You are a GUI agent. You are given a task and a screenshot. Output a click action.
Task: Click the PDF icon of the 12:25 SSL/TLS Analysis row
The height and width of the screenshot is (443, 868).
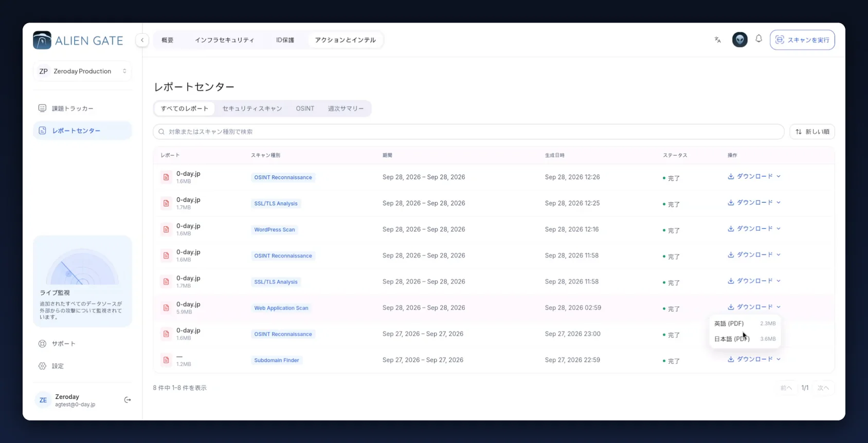[166, 204]
